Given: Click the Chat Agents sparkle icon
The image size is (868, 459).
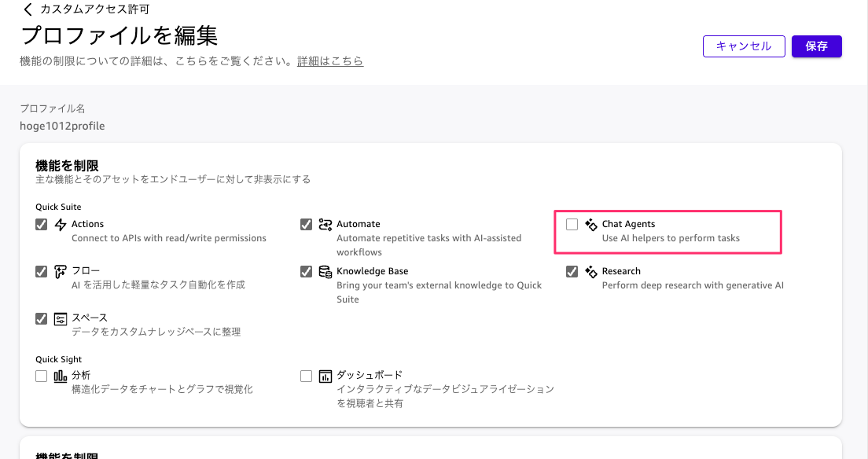Looking at the screenshot, I should point(591,225).
